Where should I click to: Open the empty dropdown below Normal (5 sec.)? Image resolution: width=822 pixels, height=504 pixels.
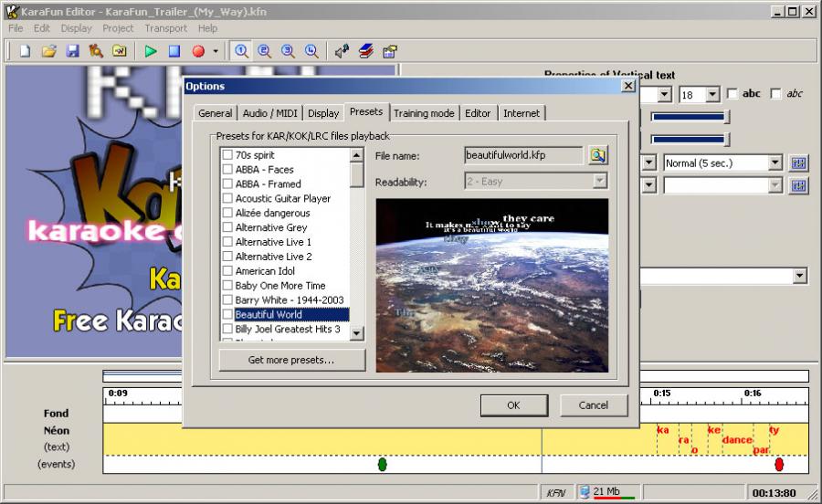[x=775, y=185]
